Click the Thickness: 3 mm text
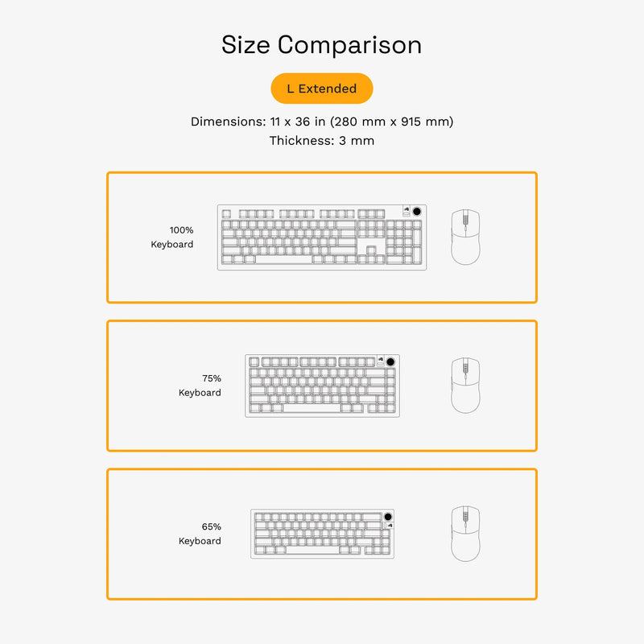The width and height of the screenshot is (644, 644). (x=322, y=141)
